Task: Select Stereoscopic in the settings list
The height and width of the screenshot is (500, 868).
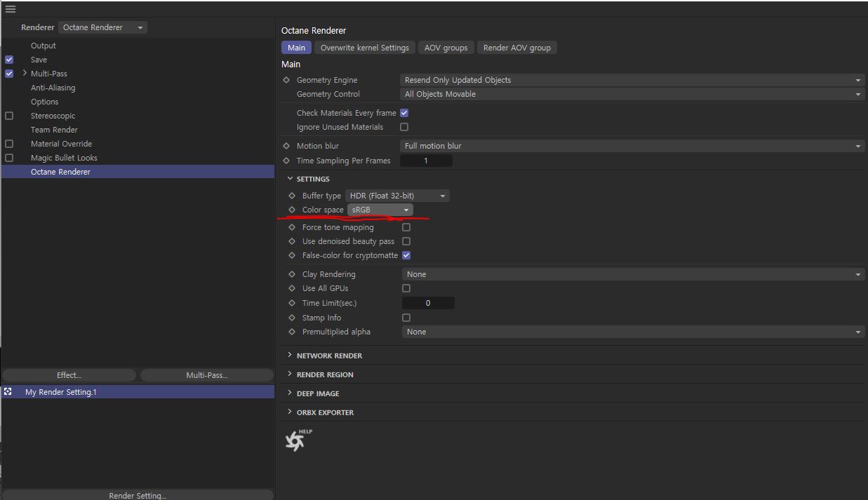Action: click(x=53, y=116)
